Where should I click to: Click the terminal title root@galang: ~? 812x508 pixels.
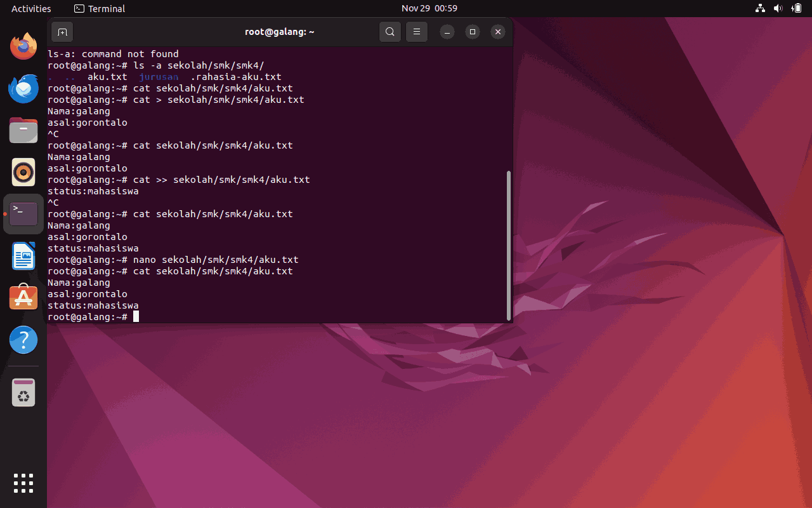[280, 32]
